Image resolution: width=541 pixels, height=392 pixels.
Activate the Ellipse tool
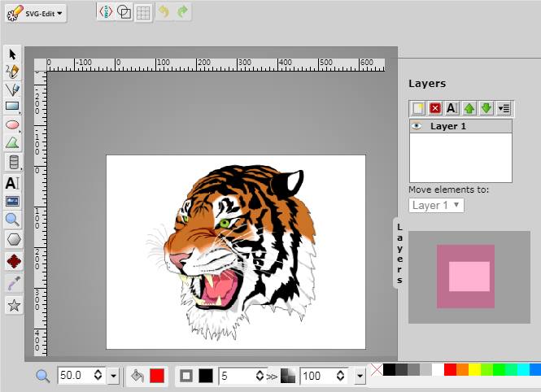point(12,124)
